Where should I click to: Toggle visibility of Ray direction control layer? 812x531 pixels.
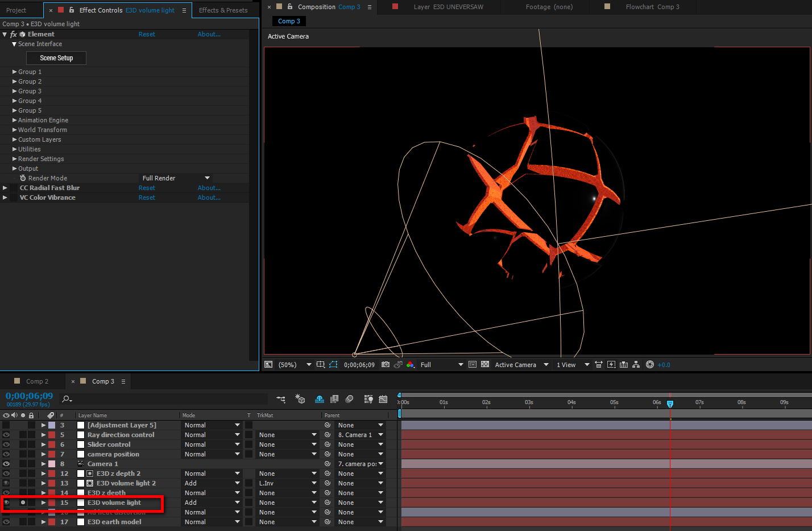[6, 435]
